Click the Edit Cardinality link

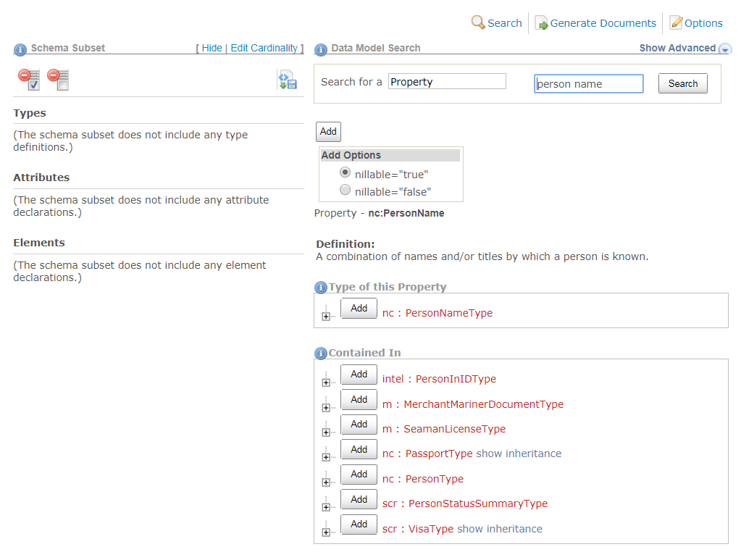(264, 48)
